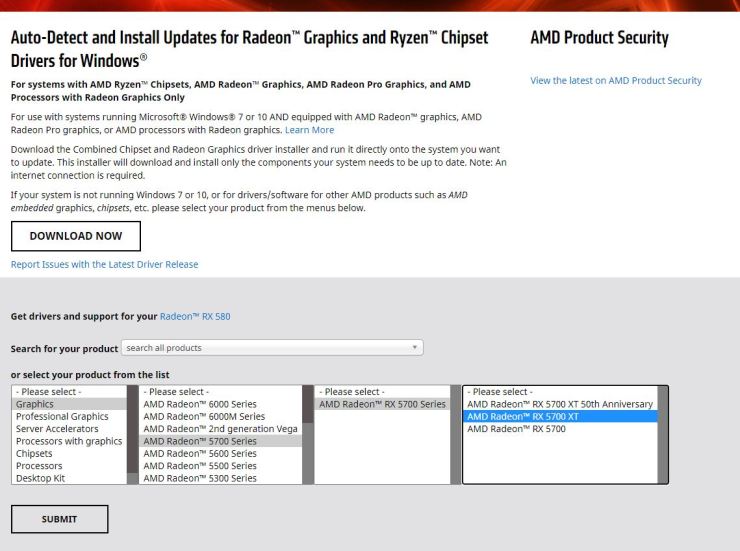740x551 pixels.
Task: Select AMD Radeon RX 5700 model
Action: (560, 428)
